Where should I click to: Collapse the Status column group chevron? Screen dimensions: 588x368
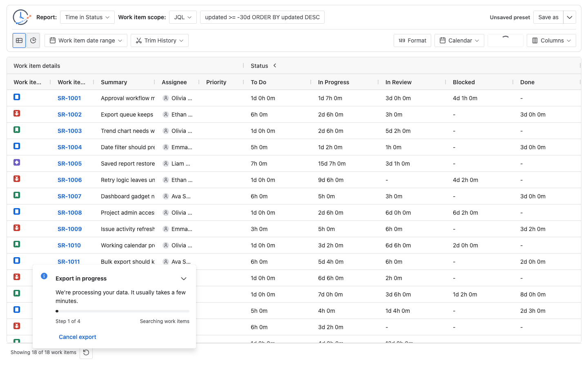coord(275,65)
